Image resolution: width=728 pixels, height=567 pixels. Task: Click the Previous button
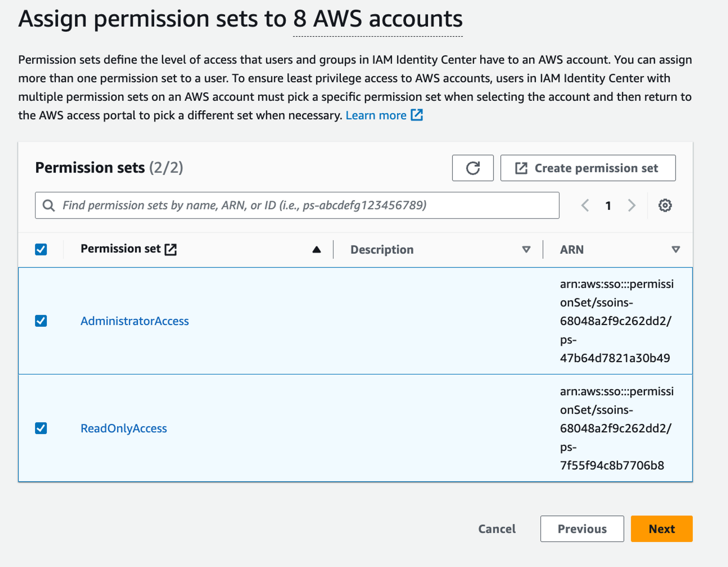click(x=582, y=529)
